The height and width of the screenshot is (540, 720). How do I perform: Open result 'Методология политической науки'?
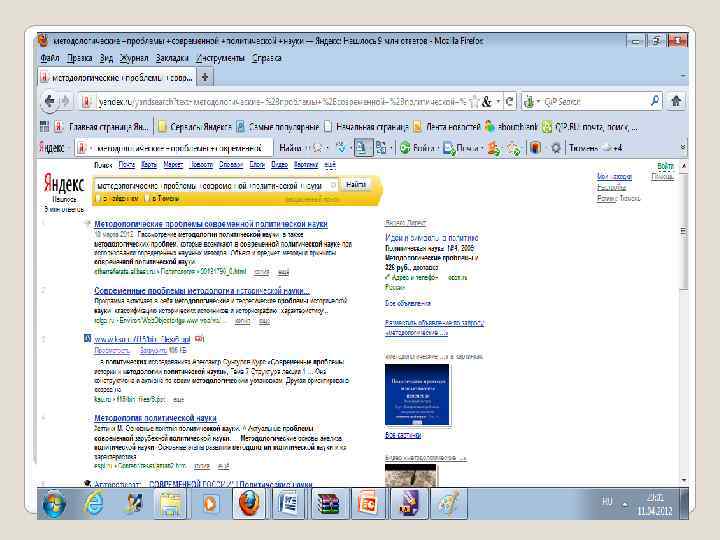(155, 418)
